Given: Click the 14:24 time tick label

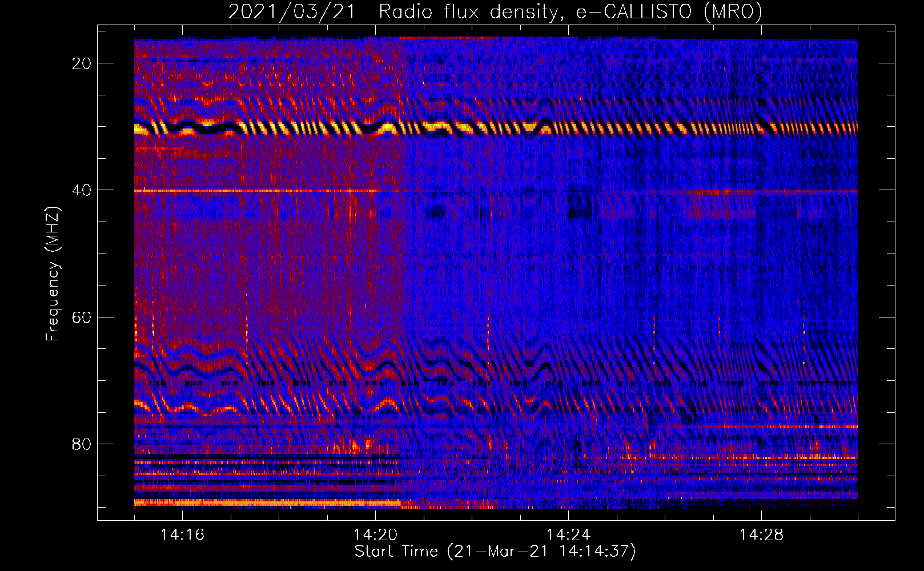Looking at the screenshot, I should tap(568, 535).
